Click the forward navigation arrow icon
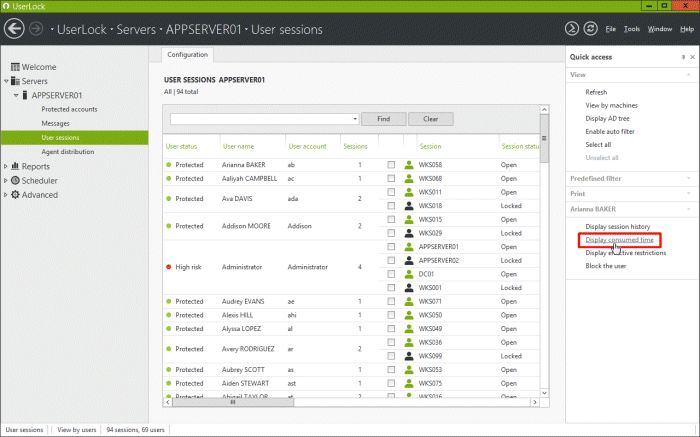This screenshot has width=700, height=437. [36, 29]
